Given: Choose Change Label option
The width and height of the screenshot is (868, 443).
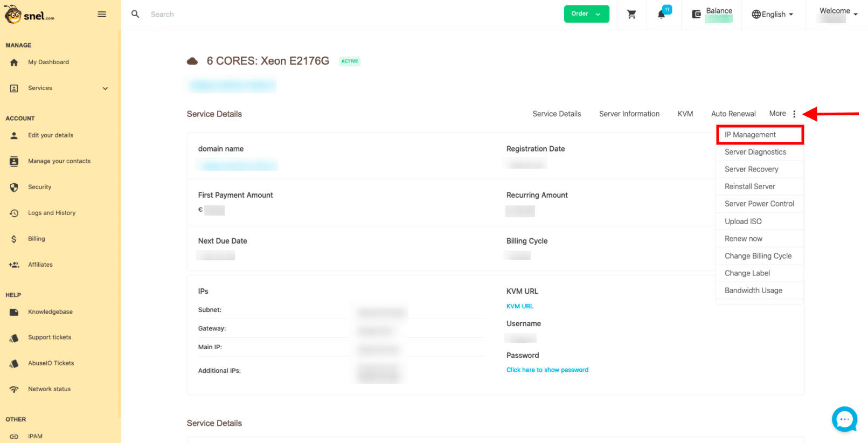Looking at the screenshot, I should point(760,273).
